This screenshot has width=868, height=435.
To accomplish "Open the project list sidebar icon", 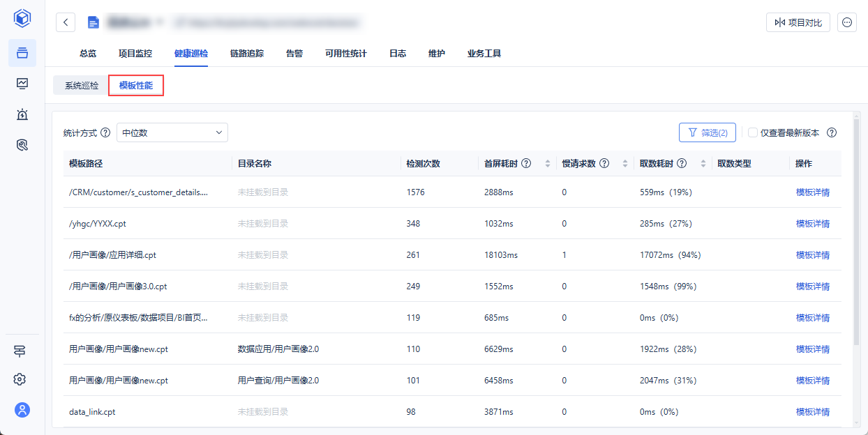I will [22, 53].
